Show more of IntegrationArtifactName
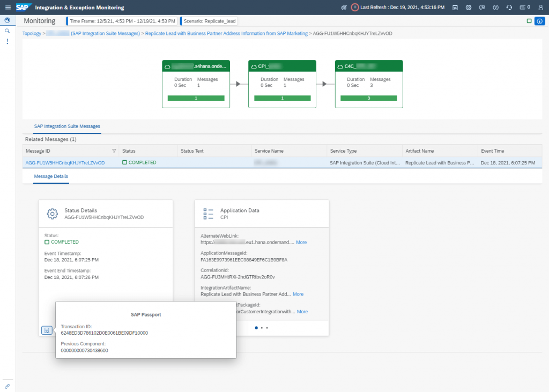Viewport: 549px width, 392px height. [x=298, y=295]
